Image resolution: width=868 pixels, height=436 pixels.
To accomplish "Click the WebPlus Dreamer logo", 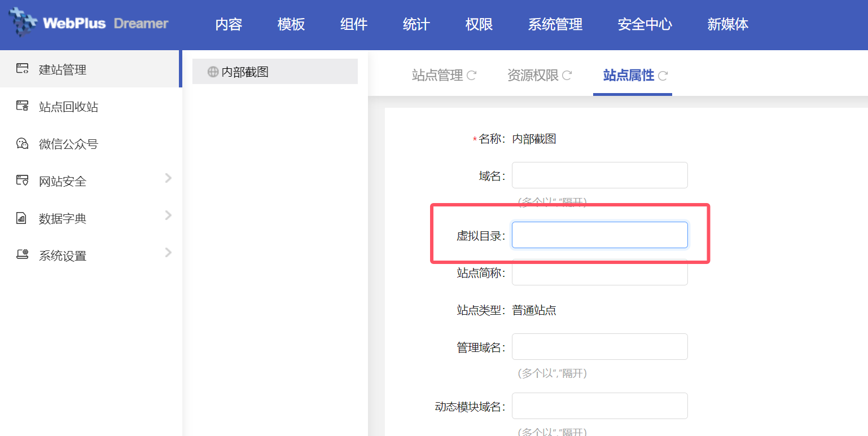I will [89, 23].
